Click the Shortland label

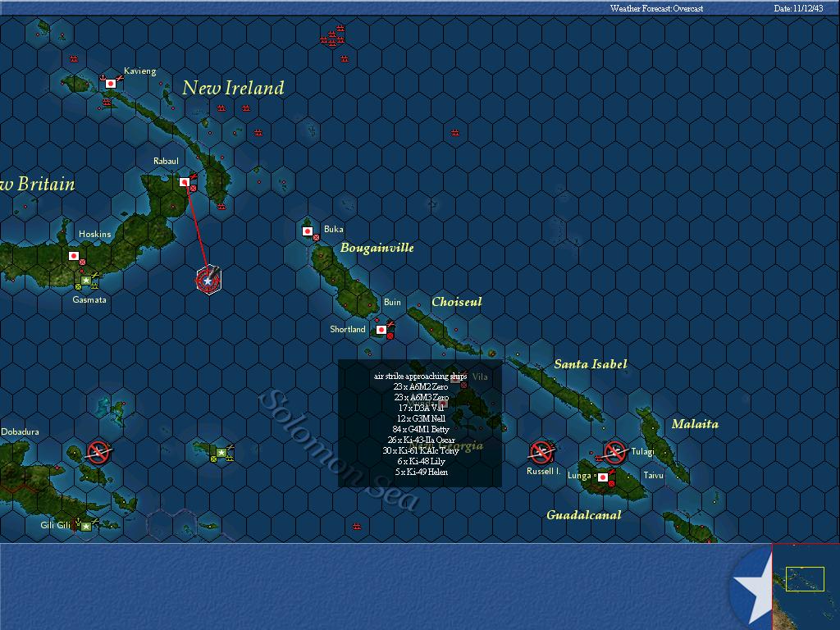[x=348, y=329]
